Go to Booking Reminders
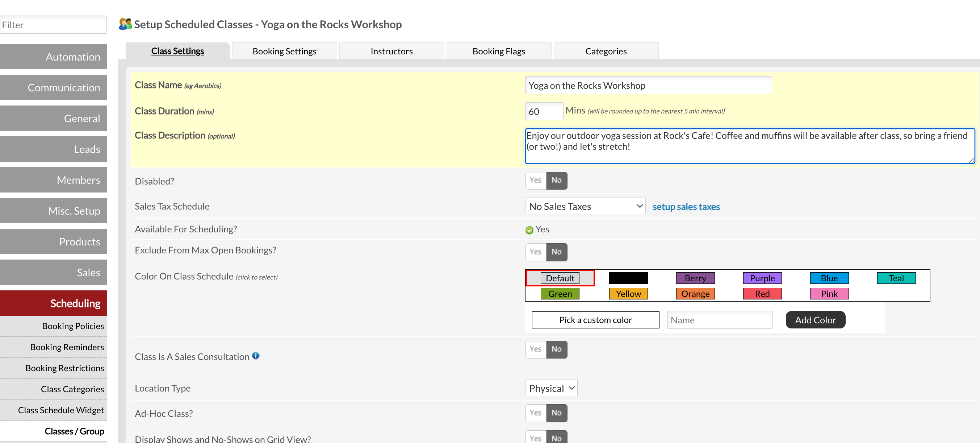Image resolution: width=980 pixels, height=443 pixels. point(53,347)
